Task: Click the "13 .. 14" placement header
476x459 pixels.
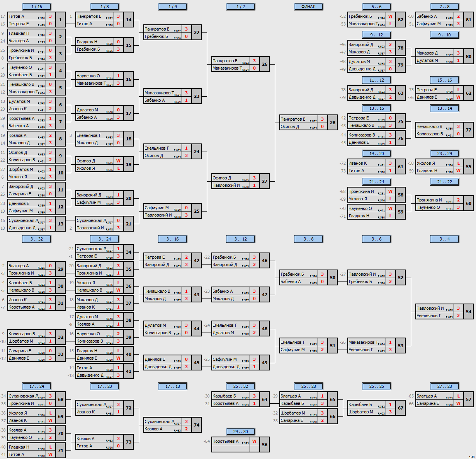Action: point(445,108)
